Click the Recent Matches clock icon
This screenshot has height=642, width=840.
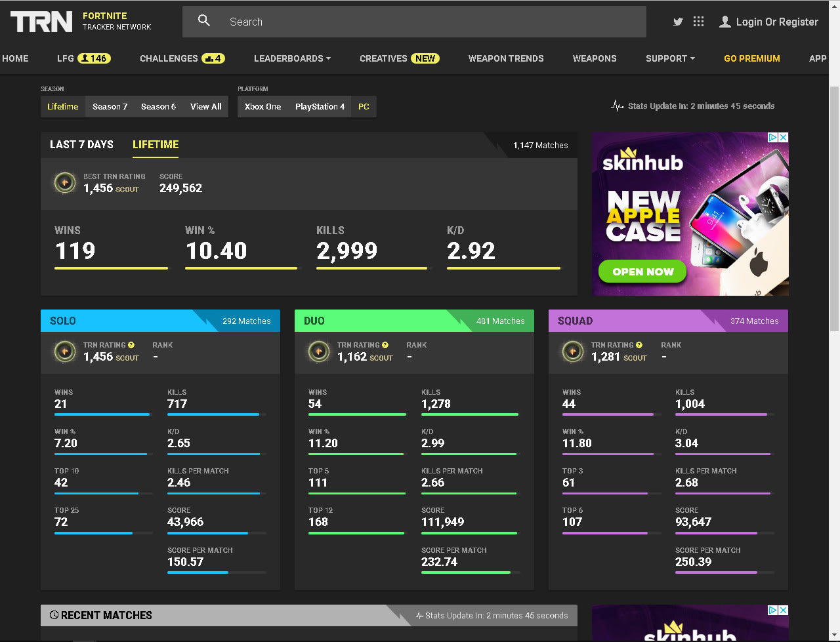[x=54, y=615]
